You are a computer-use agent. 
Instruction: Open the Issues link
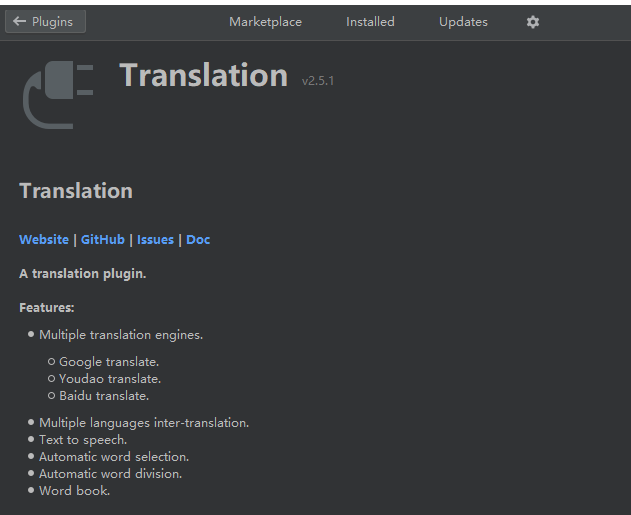coord(155,240)
